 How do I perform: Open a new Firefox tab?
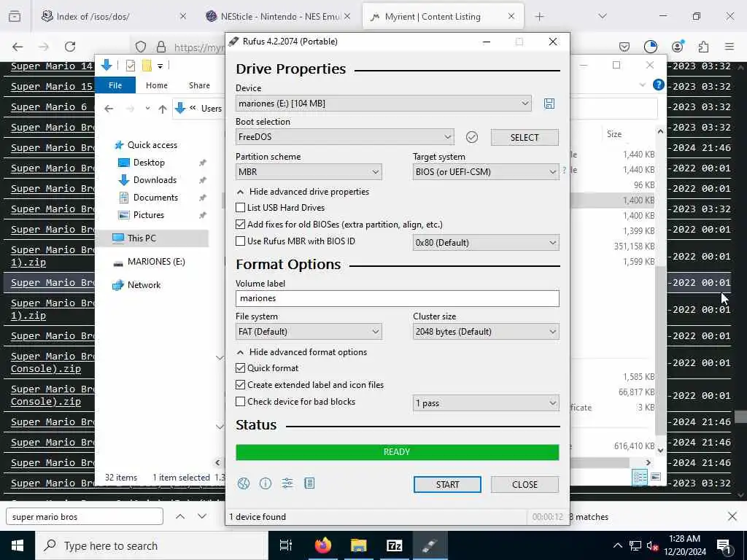coord(539,17)
